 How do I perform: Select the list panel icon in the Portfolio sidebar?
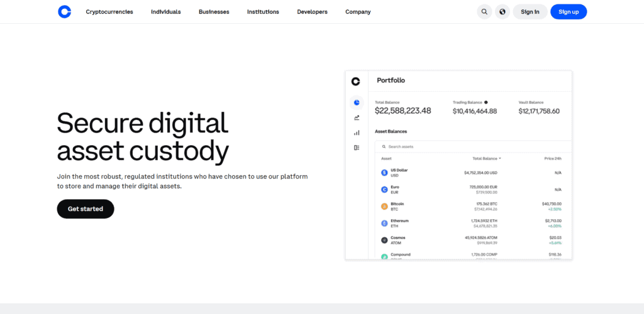point(357,148)
